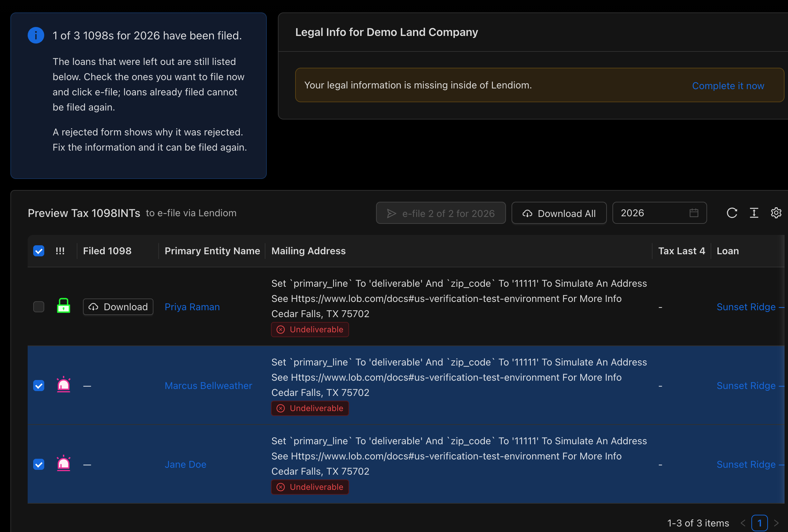The width and height of the screenshot is (788, 532).
Task: Download Priya Raman's filed 1098
Action: tap(118, 307)
